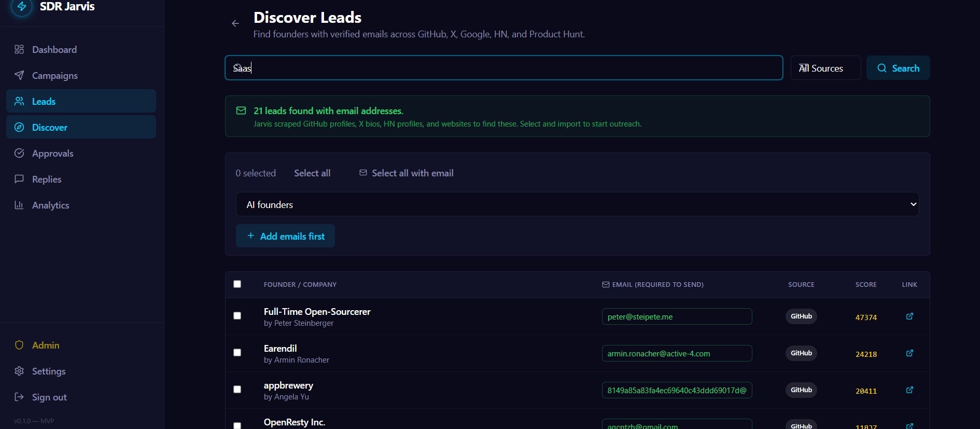980x429 pixels.
Task: Check the OpenResty Inc. row checkbox
Action: point(237,426)
